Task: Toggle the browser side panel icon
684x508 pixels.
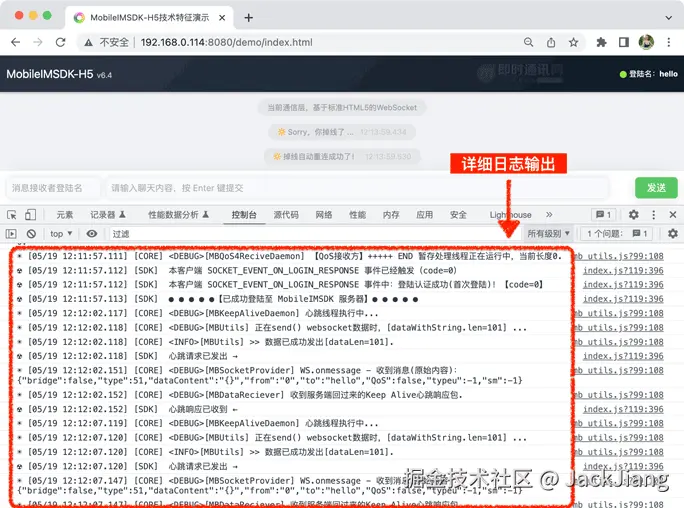Action: (624, 42)
